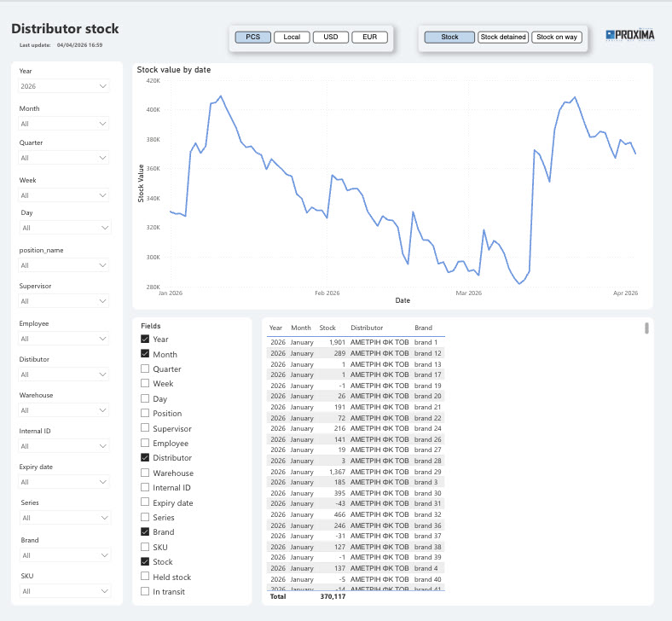Image resolution: width=672 pixels, height=621 pixels.
Task: Select the PCS unit button
Action: click(x=253, y=37)
